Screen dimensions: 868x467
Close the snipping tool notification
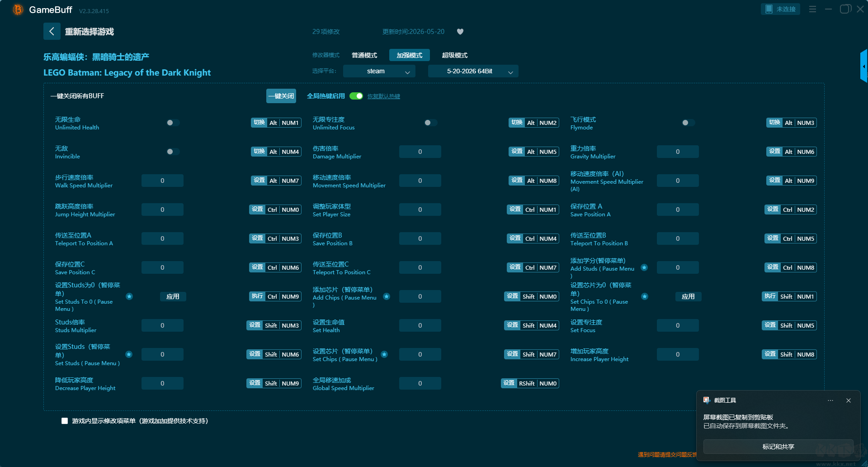coord(849,400)
